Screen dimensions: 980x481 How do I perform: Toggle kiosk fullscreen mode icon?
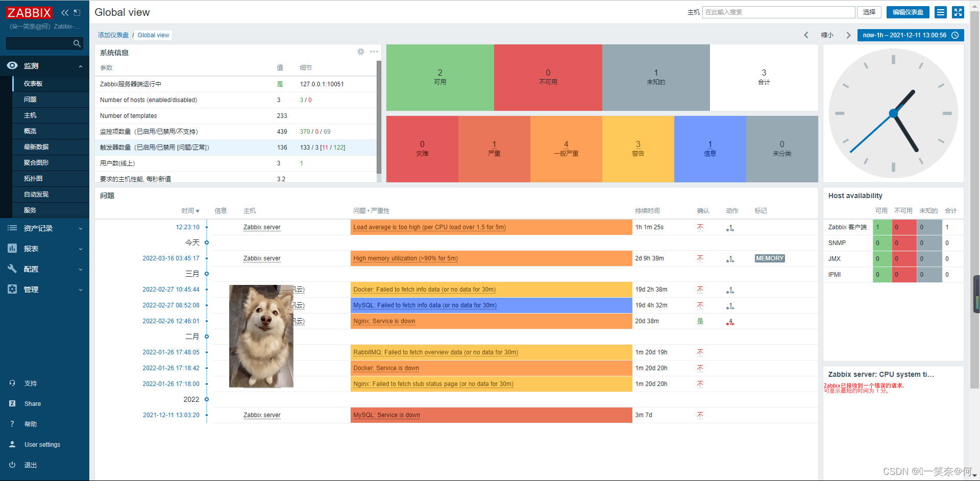958,12
